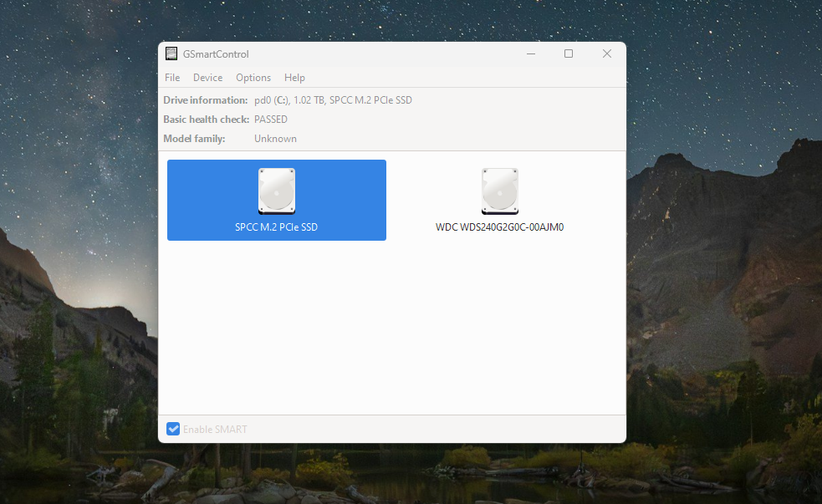
Task: Click the WDC WDS240G2G0C-00AJM0 name label
Action: pos(500,227)
